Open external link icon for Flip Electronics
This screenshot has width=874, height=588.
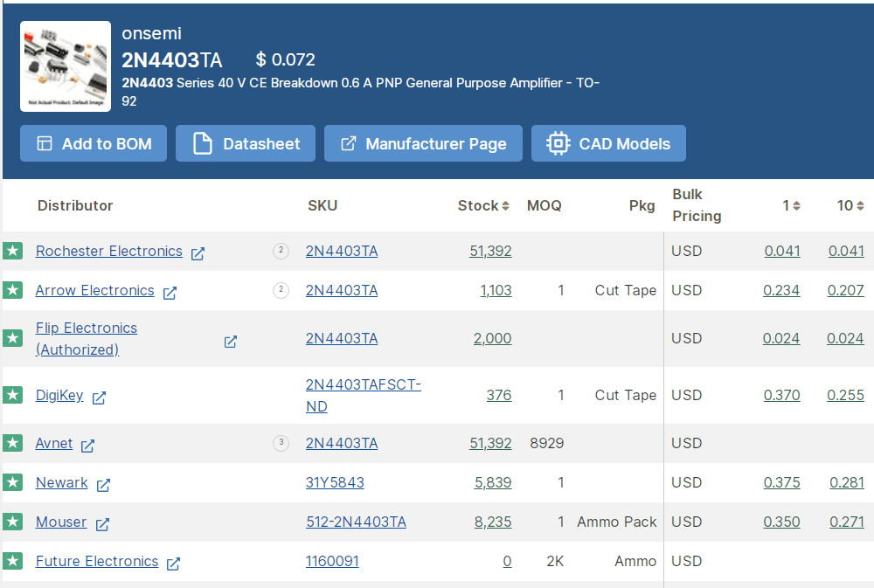coord(231,342)
